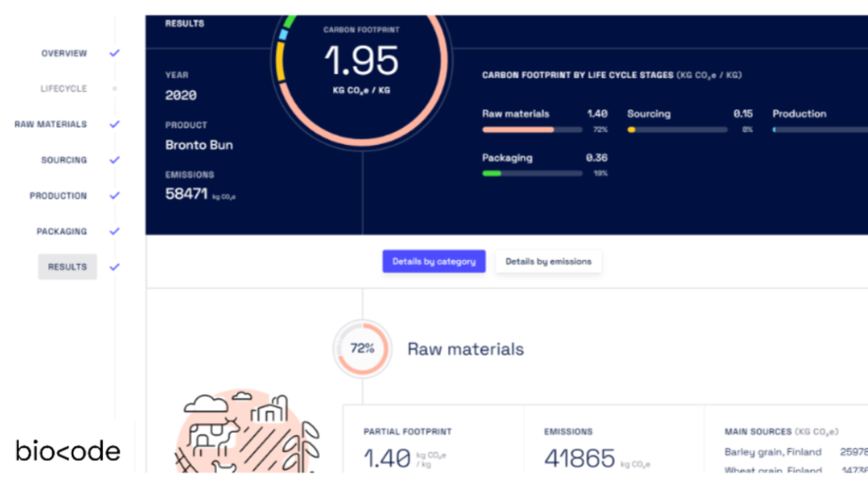The image size is (868, 488).
Task: Click the 41865 emissions figure
Action: point(580,459)
